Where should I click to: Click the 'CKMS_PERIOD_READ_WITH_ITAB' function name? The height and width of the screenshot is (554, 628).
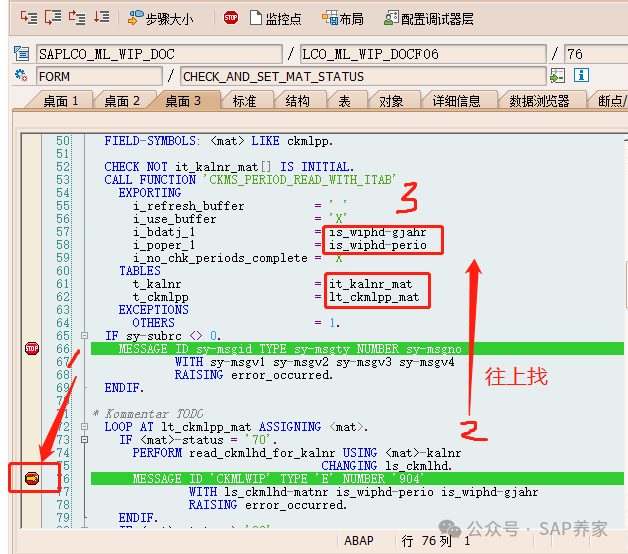click(302, 180)
